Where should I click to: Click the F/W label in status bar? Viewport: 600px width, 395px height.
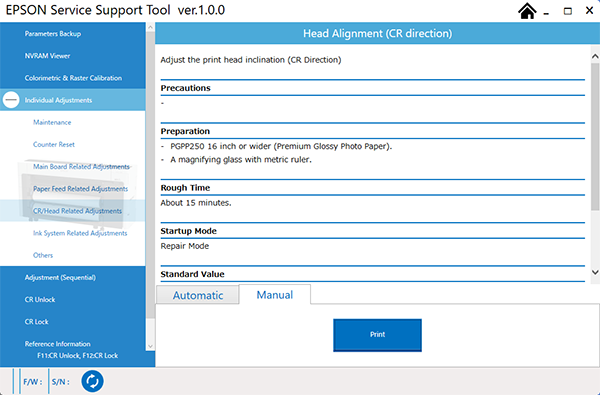pyautogui.click(x=33, y=382)
